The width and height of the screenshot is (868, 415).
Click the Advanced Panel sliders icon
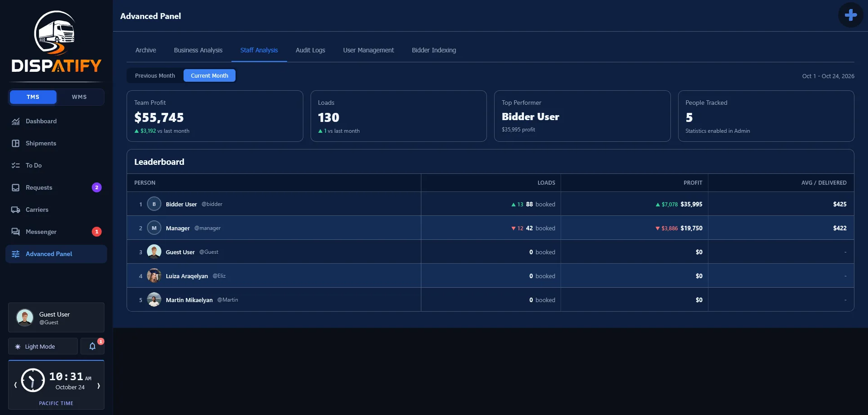[x=15, y=254]
